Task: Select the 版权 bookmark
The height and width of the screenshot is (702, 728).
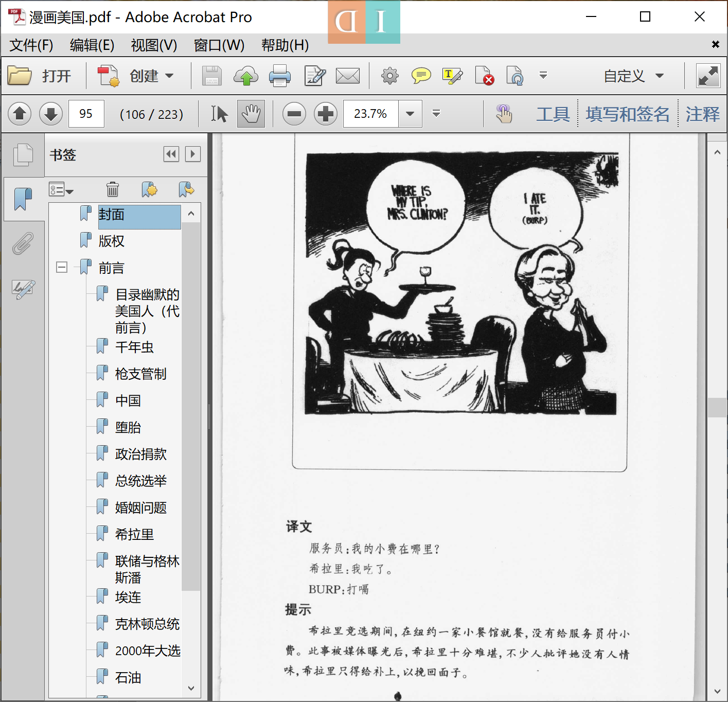Action: (x=112, y=241)
